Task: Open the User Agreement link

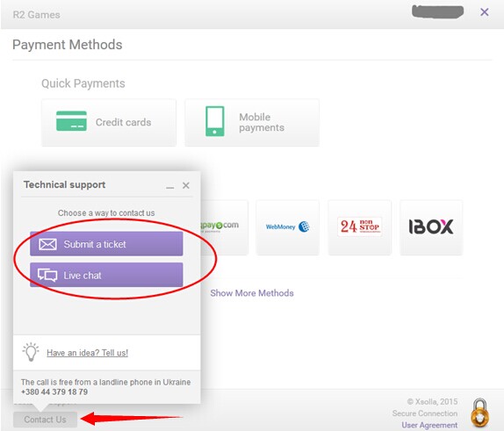Action: [429, 425]
